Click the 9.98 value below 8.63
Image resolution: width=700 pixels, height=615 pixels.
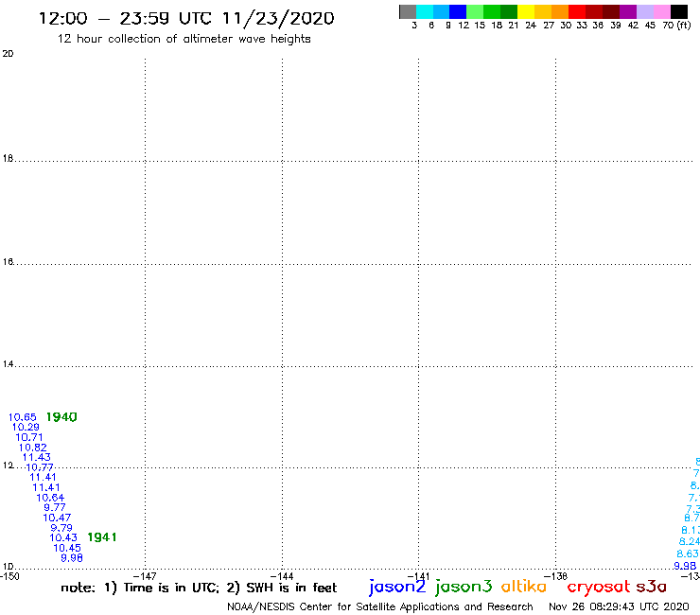(685, 566)
